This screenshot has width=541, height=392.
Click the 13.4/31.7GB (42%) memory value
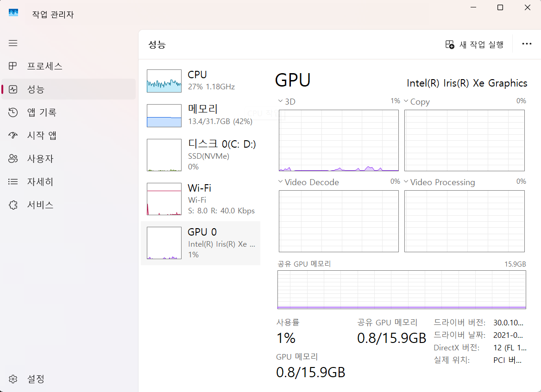[220, 121]
